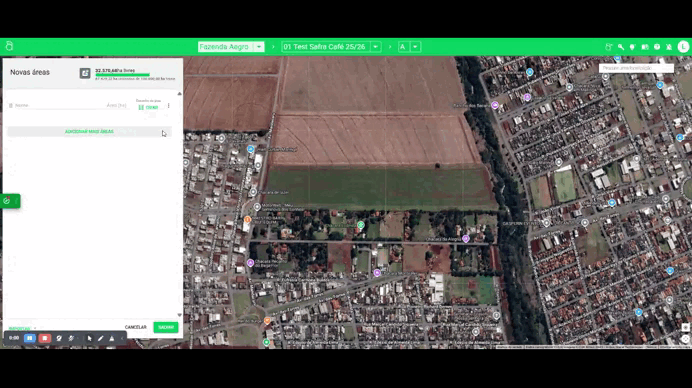Click the Novas áreas panel title
692x388 pixels.
[30, 72]
